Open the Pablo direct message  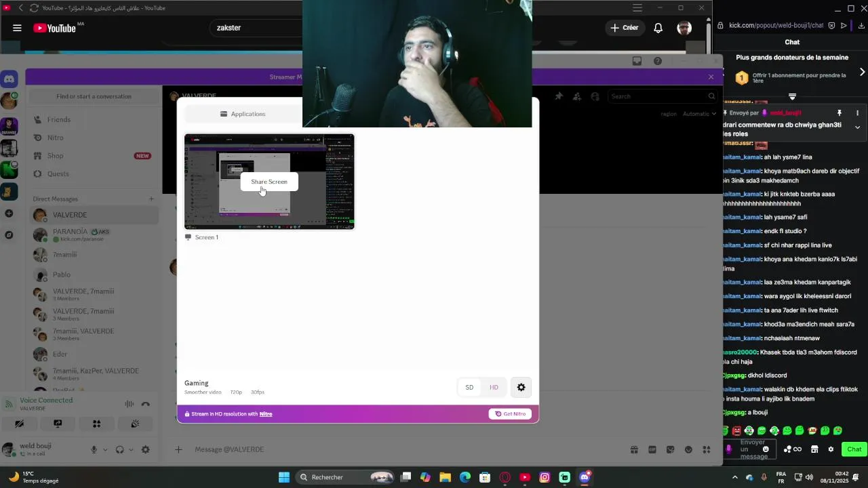point(94,274)
